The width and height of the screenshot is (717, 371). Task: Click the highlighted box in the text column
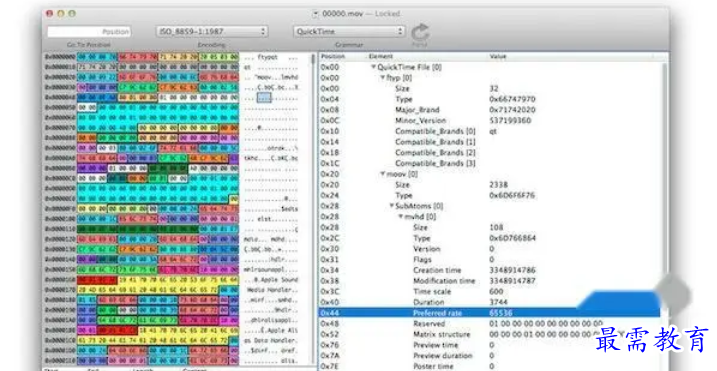click(x=264, y=97)
